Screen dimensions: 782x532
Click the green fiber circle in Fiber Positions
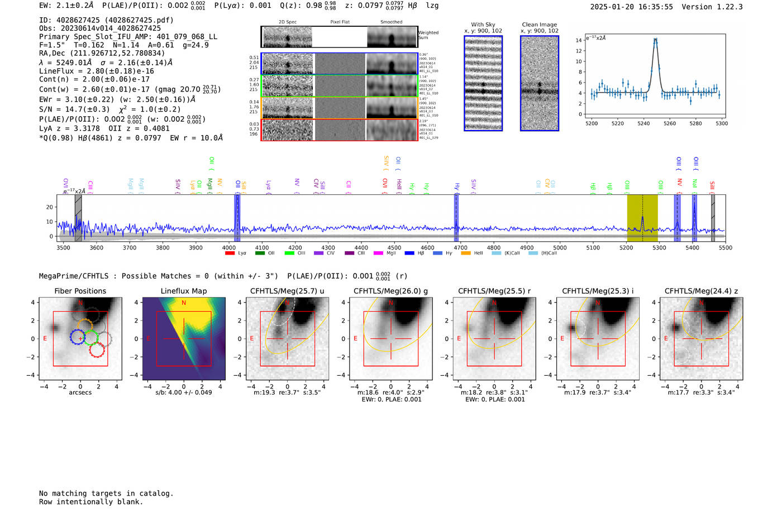tap(90, 337)
